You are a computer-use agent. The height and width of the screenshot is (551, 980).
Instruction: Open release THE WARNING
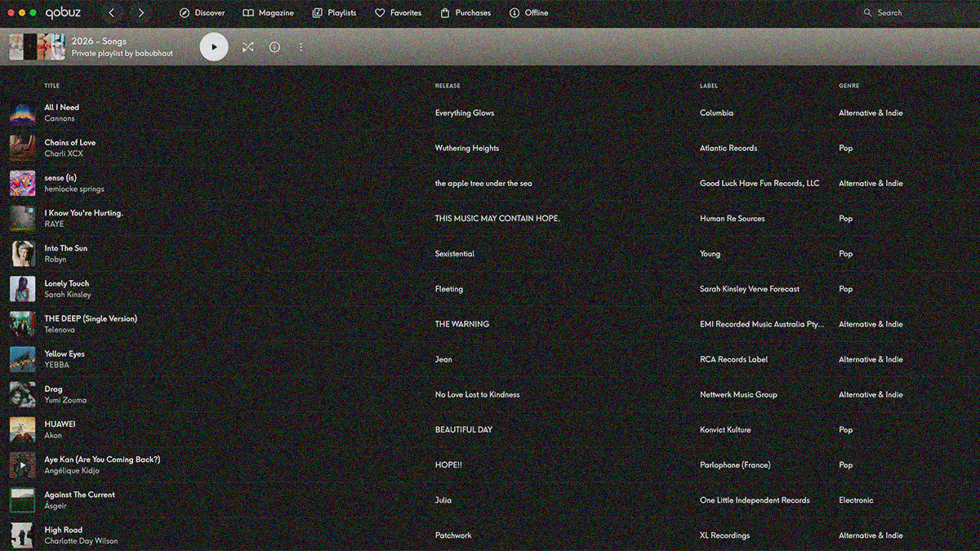tap(462, 324)
